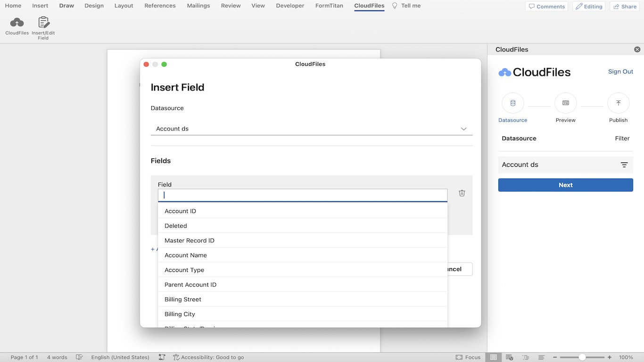The width and height of the screenshot is (644, 362).
Task: Click zoom in plus button
Action: pos(610,357)
